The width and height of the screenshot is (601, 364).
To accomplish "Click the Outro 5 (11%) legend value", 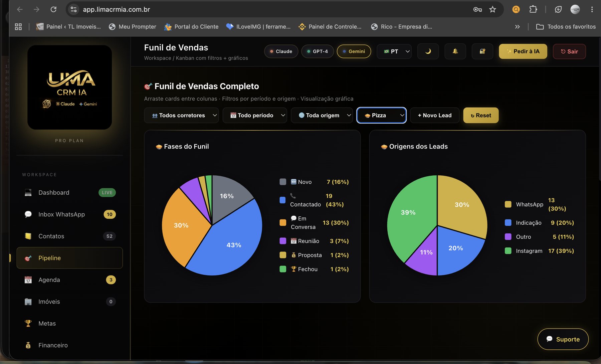I will tap(563, 237).
